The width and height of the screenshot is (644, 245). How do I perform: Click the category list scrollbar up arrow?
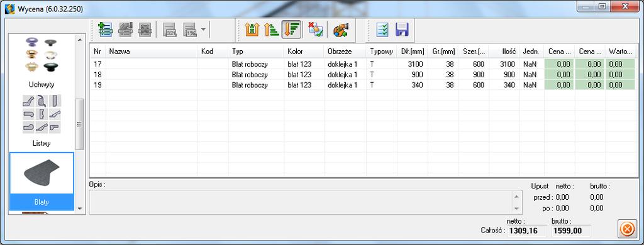tap(80, 40)
